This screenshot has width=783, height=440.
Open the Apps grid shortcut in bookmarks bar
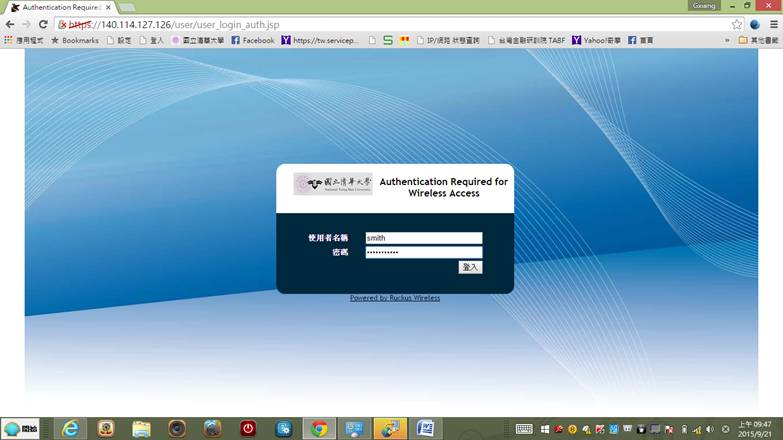click(9, 40)
